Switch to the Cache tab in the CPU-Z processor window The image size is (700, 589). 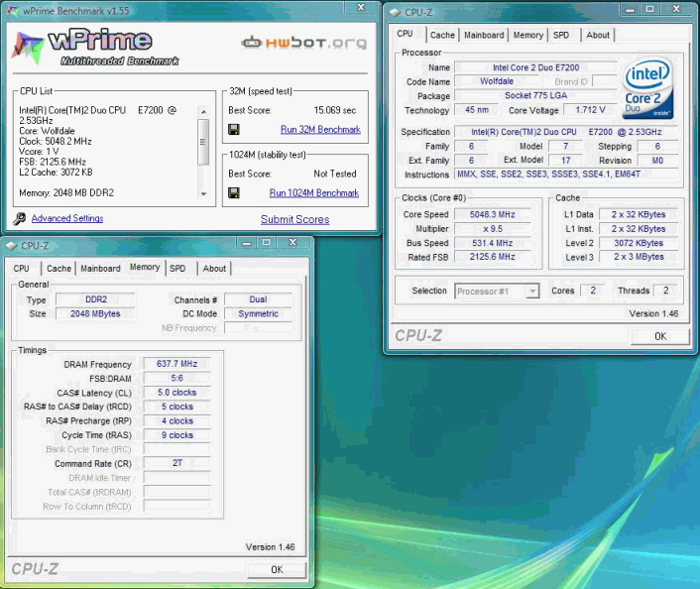442,35
